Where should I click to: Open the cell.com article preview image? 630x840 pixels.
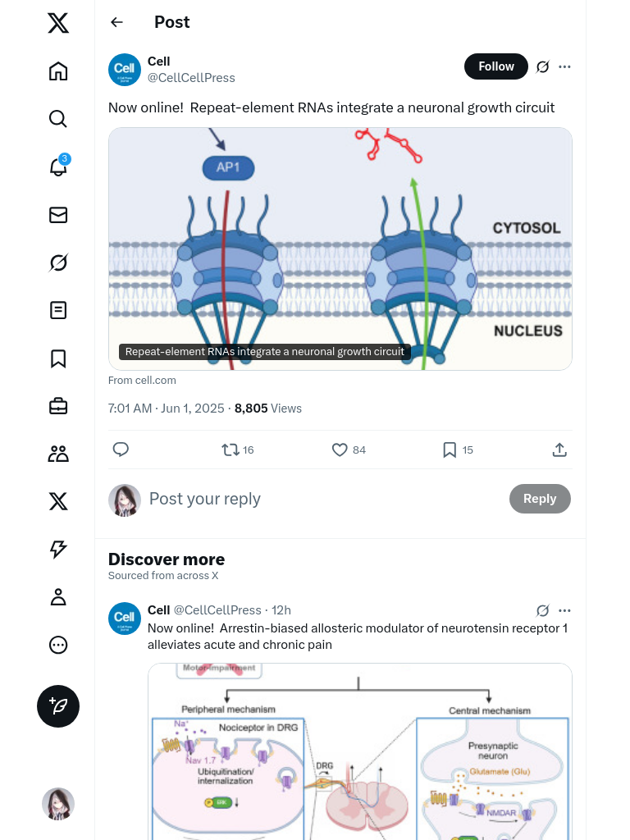coord(340,249)
